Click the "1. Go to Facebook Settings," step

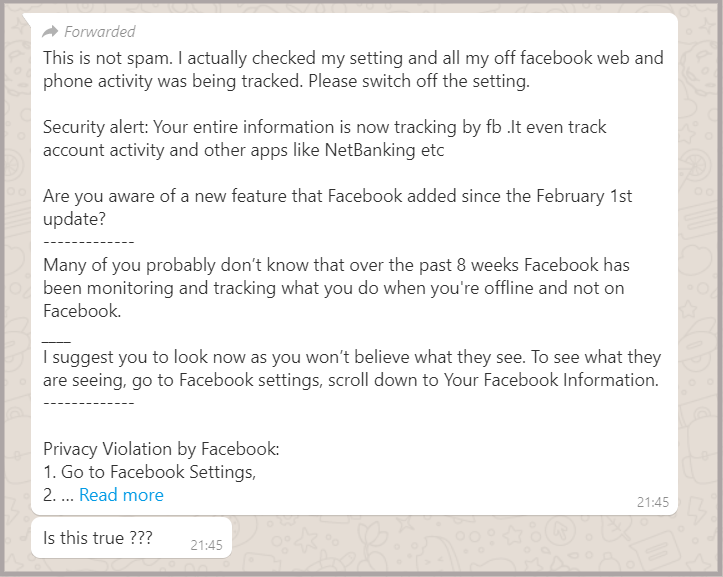tap(149, 472)
